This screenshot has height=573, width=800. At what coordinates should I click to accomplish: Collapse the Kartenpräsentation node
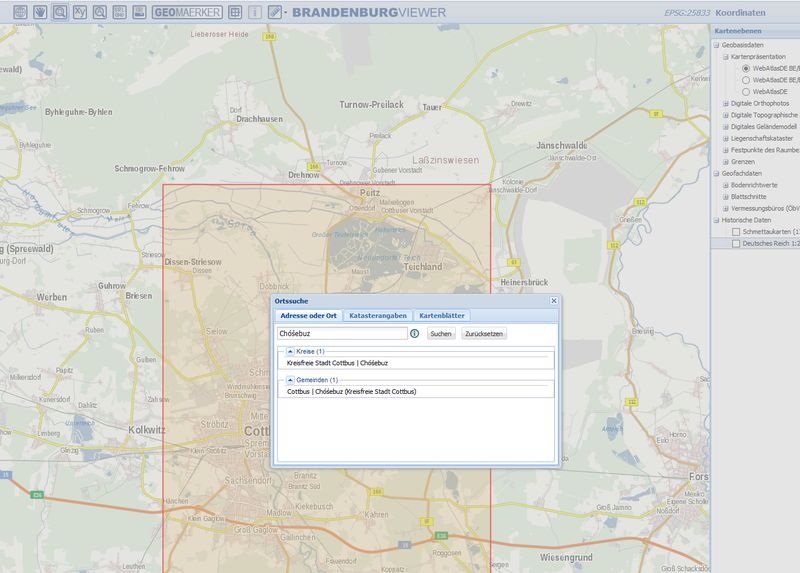pos(726,57)
